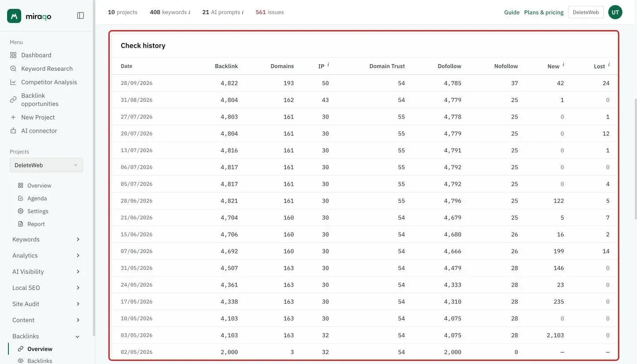637x364 pixels.
Task: Click the 2,103 new backlinks value
Action: pos(555,335)
